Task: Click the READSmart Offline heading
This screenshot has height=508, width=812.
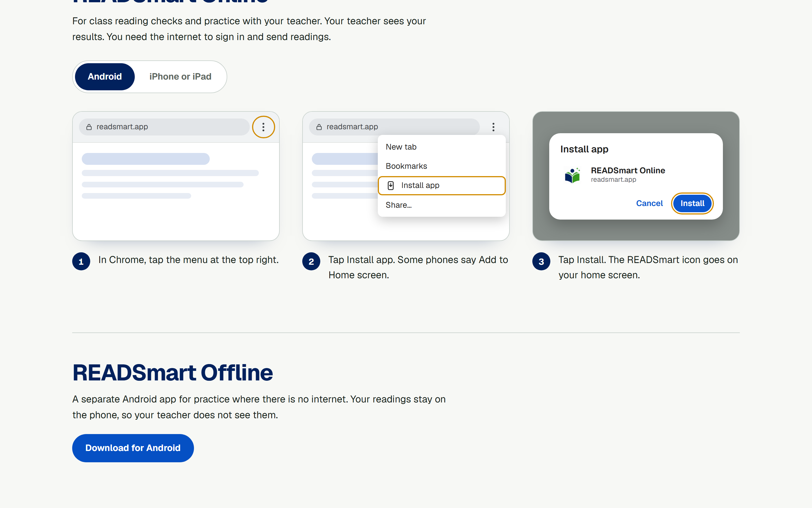Action: [173, 373]
